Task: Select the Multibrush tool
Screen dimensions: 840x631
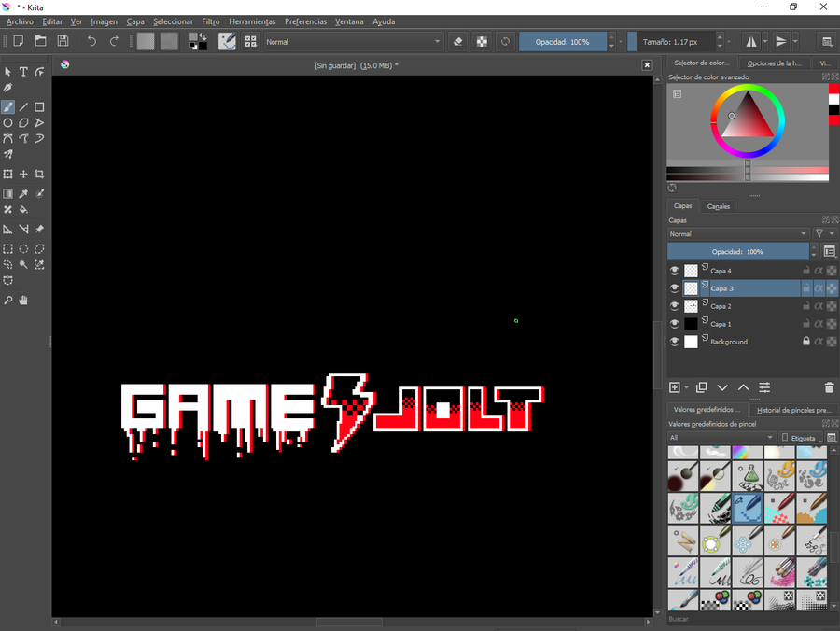Action: pyautogui.click(x=8, y=154)
